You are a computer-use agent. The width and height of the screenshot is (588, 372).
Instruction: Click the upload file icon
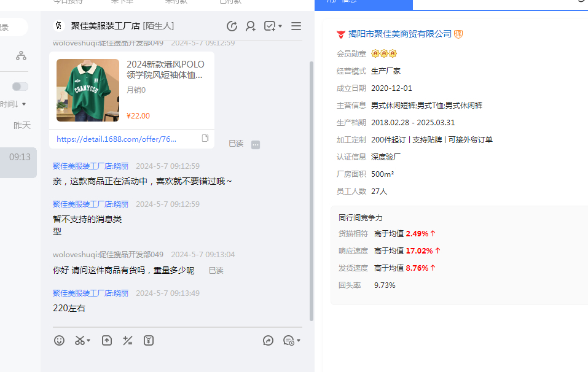[x=107, y=340]
